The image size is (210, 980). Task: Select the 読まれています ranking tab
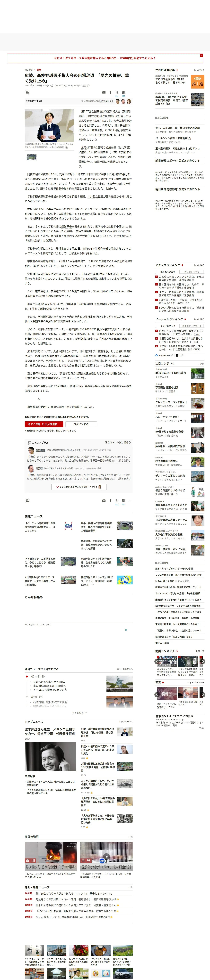click(168, 272)
